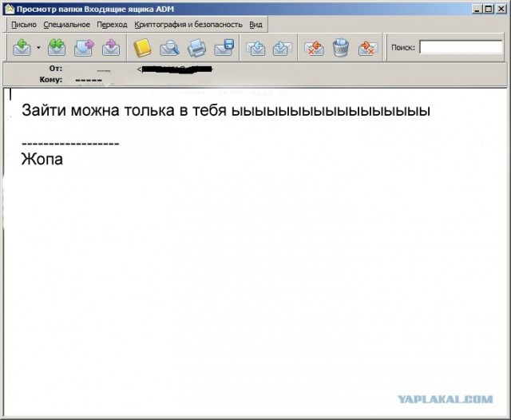Click the message line starting 'Зайти можна'
The height and width of the screenshot is (420, 511).
[226, 110]
